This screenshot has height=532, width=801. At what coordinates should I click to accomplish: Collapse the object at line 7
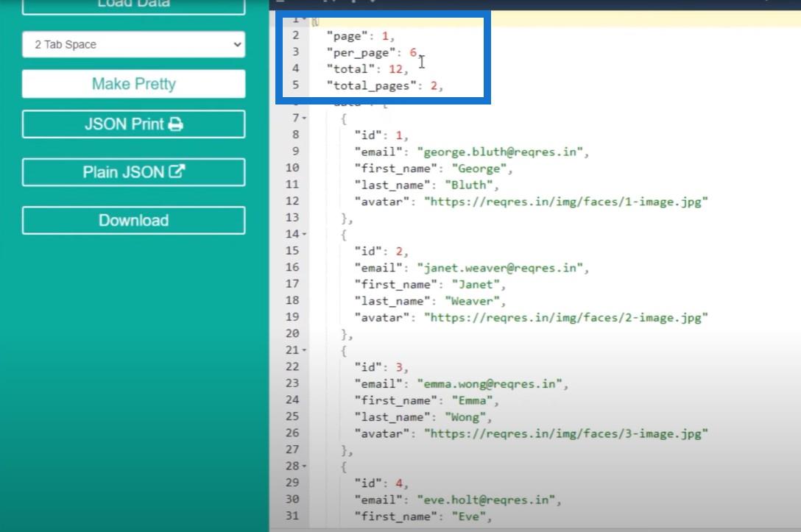(x=305, y=118)
